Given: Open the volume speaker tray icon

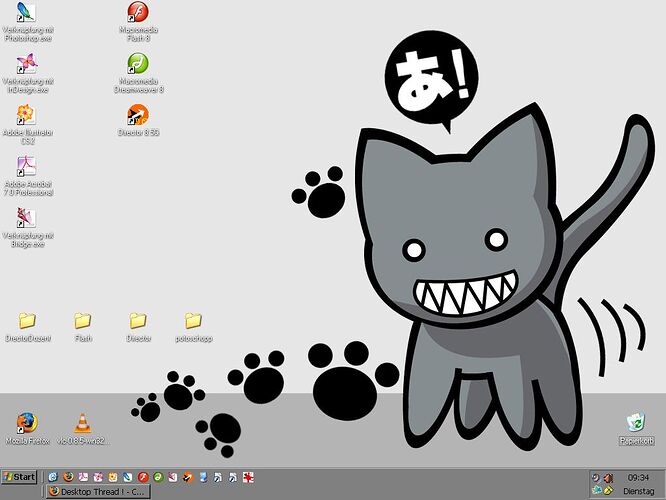Looking at the screenshot, I should [609, 478].
